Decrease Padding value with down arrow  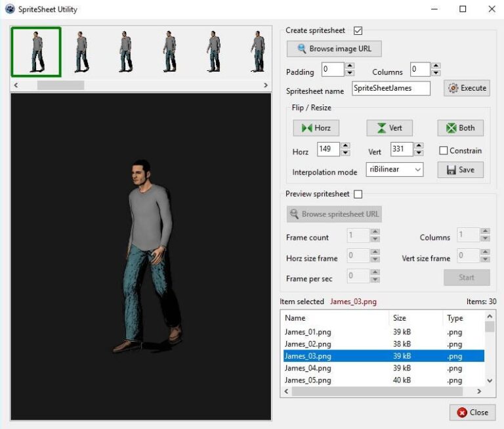click(350, 73)
